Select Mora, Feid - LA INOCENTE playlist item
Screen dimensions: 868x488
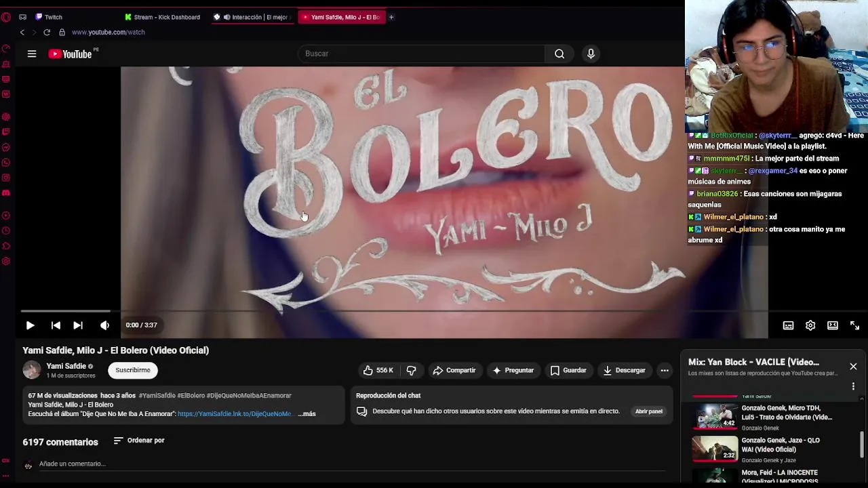pos(773,475)
